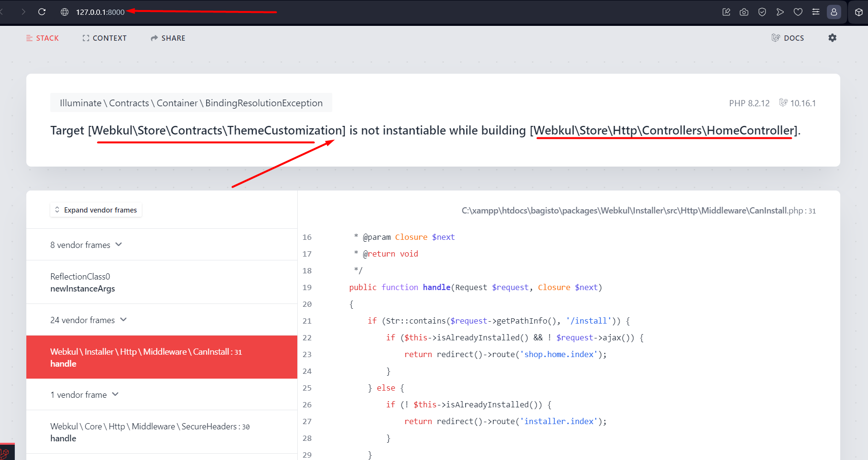This screenshot has height=460, width=868.
Task: Open the extensions cube icon
Action: pyautogui.click(x=858, y=12)
